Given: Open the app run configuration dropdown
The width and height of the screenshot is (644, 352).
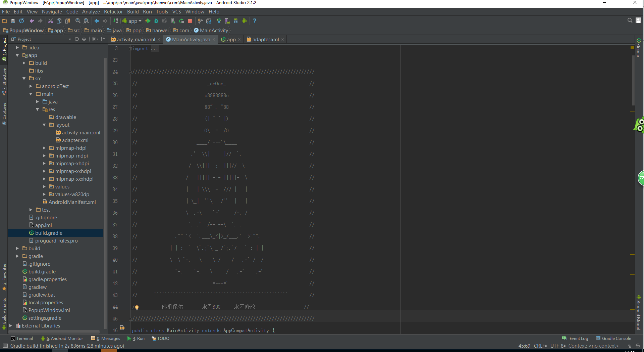Looking at the screenshot, I should 132,21.
